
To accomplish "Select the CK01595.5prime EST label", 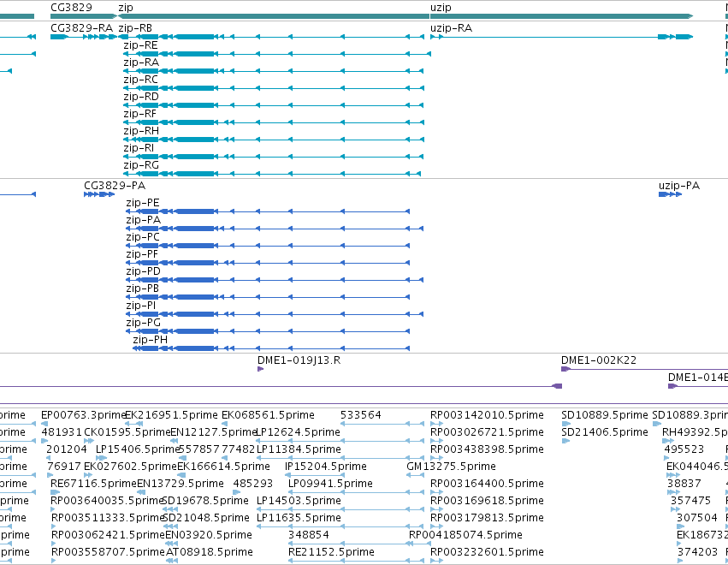I will click(x=127, y=432).
